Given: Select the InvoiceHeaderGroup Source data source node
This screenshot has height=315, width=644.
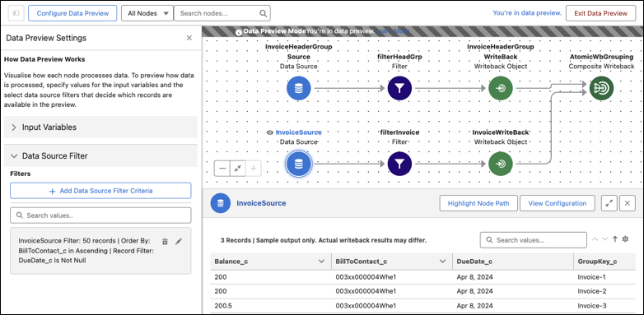Looking at the screenshot, I should tap(299, 88).
